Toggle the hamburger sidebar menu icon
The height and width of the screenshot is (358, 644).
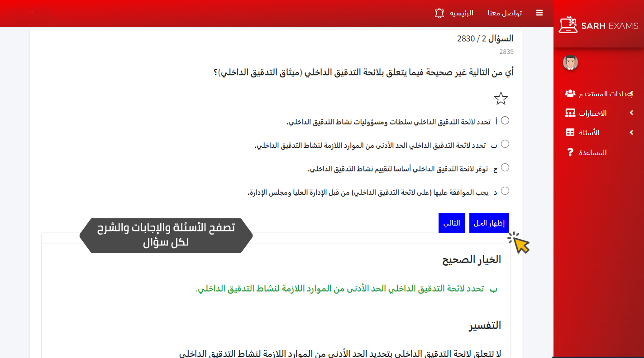539,13
